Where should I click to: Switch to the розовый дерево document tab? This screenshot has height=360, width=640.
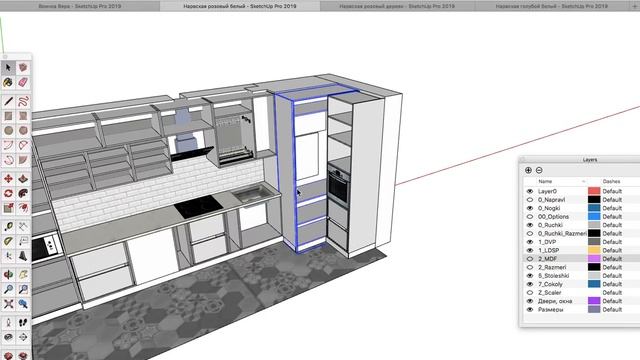point(397,6)
